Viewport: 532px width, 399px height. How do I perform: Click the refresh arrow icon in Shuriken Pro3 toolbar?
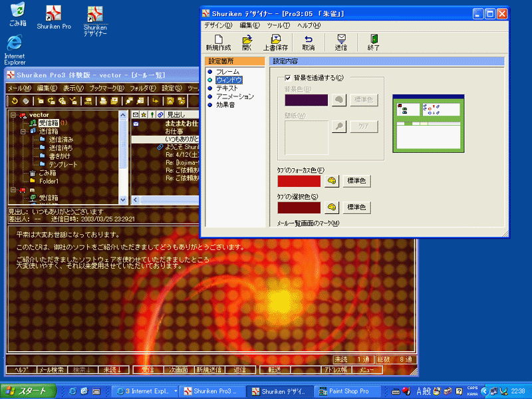click(14, 101)
